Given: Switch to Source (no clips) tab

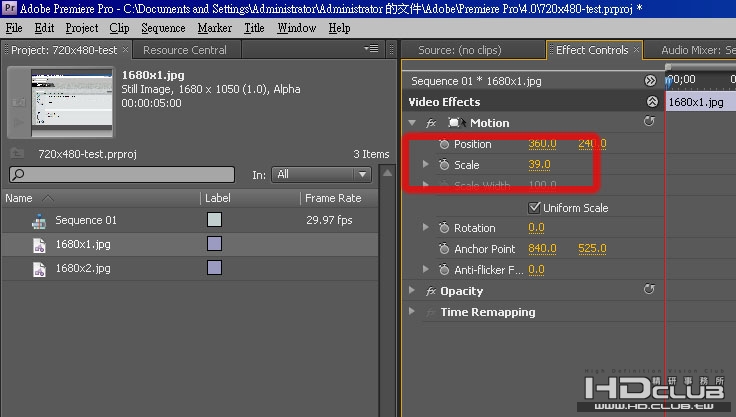Looking at the screenshot, I should [x=460, y=50].
